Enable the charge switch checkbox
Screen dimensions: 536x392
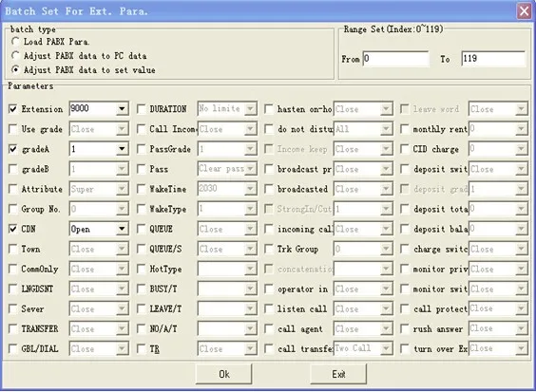tap(405, 249)
